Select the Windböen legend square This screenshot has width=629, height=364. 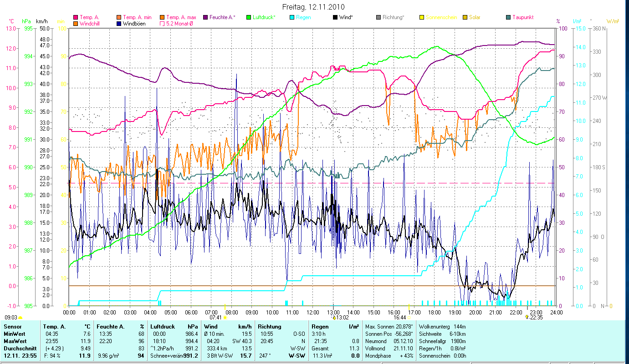pos(119,23)
